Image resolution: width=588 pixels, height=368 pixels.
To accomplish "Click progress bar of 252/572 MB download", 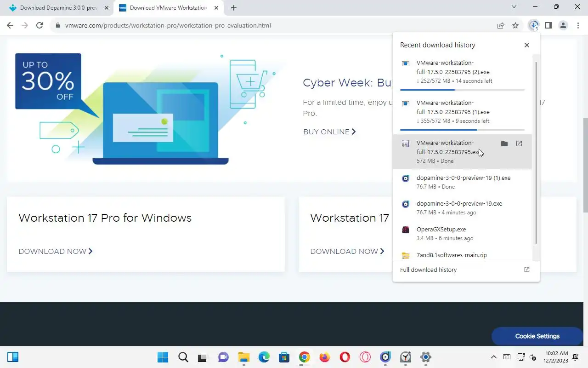I will click(x=462, y=90).
